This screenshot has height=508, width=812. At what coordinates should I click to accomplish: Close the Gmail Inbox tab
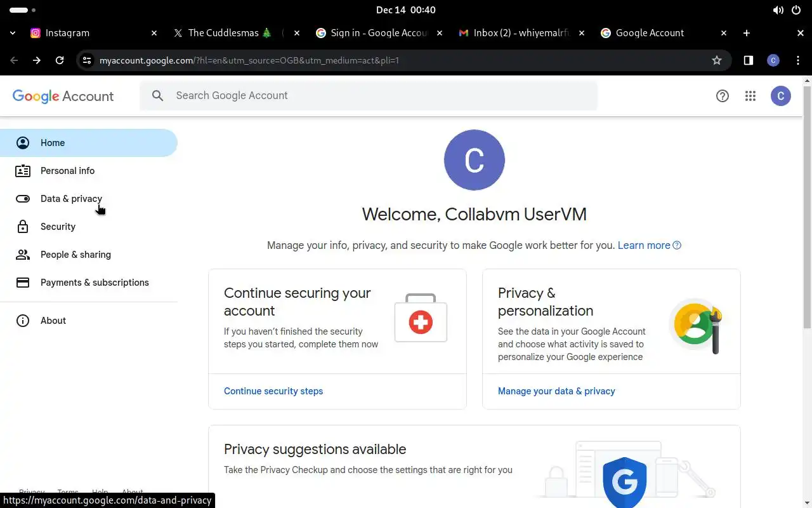point(582,33)
